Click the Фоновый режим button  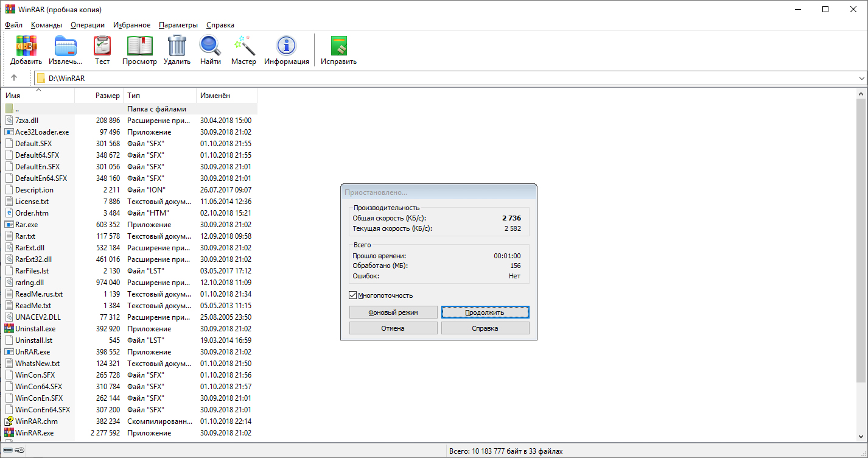click(x=393, y=312)
